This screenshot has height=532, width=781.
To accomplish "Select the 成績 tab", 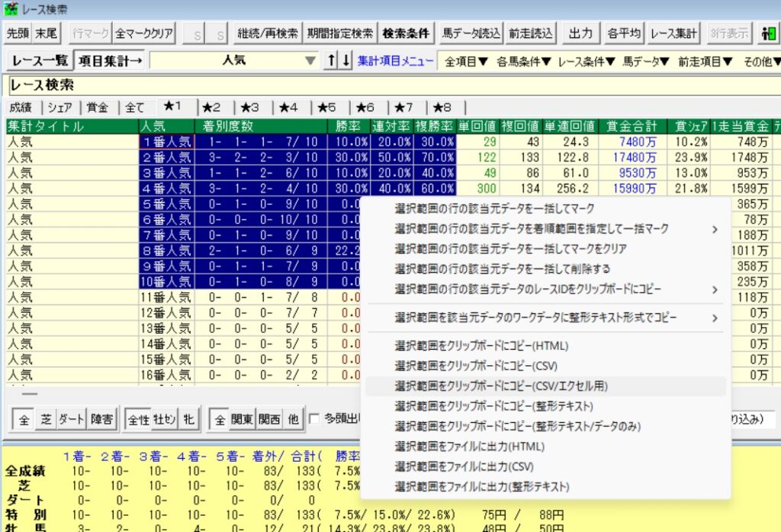I will 21,107.
